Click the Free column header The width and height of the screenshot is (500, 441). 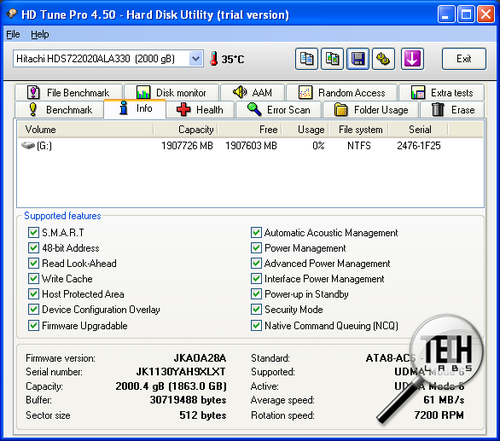250,129
